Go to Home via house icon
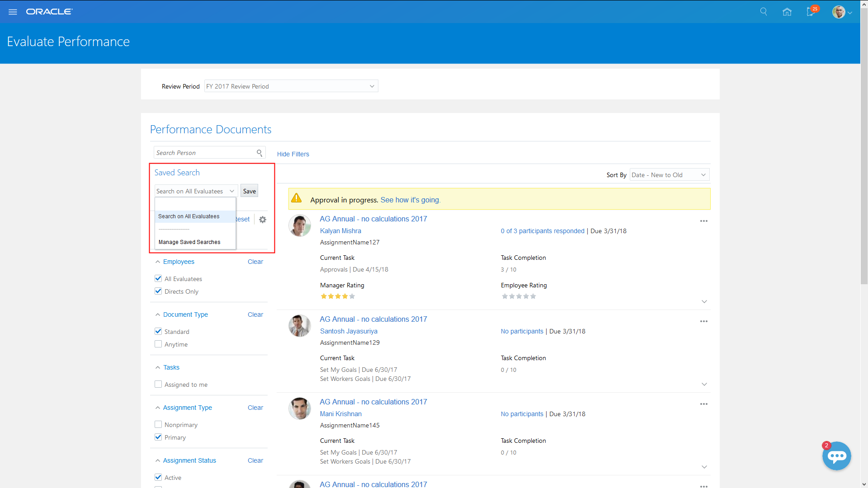This screenshot has height=488, width=868. coord(787,12)
